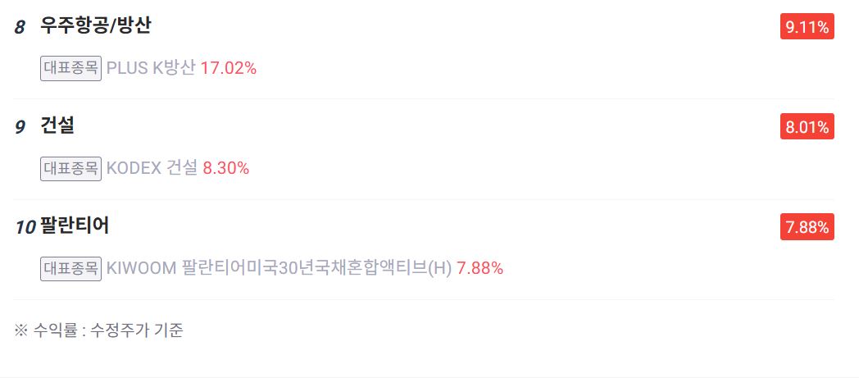Click the pink 7.88% figure after the KIWOOM ETF
The height and width of the screenshot is (378, 868).
click(480, 268)
